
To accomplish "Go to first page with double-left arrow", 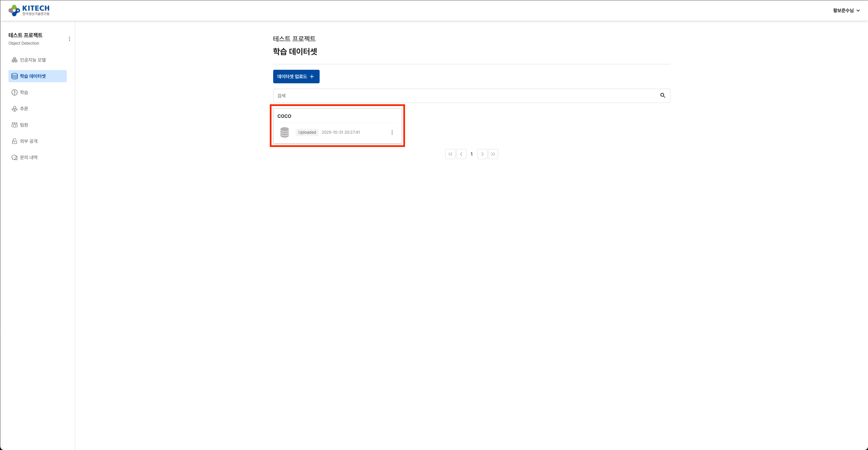I will (x=450, y=154).
